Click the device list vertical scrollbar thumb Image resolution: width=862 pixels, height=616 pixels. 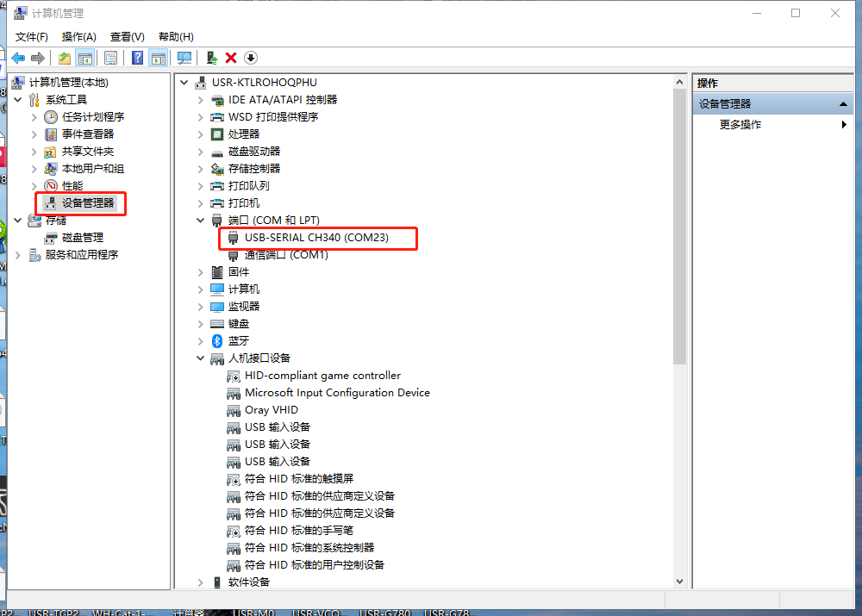(x=679, y=227)
